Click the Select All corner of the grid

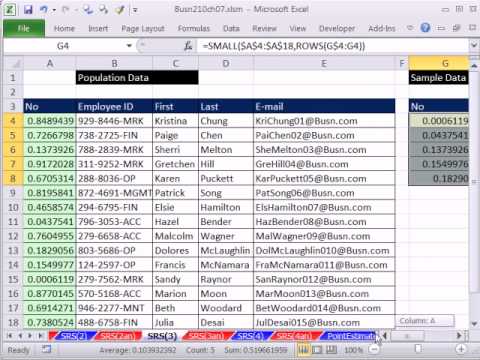13,63
